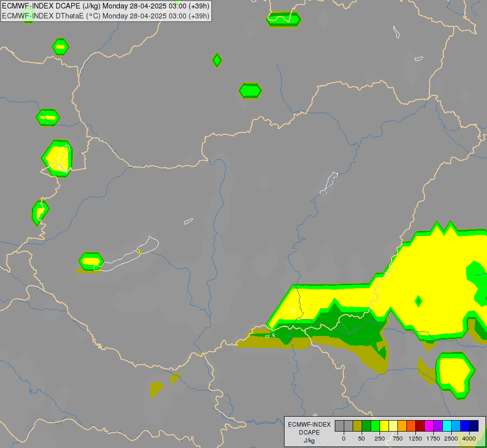The height and width of the screenshot is (448, 487).
Task: Click the legend value label 50
Action: click(362, 439)
